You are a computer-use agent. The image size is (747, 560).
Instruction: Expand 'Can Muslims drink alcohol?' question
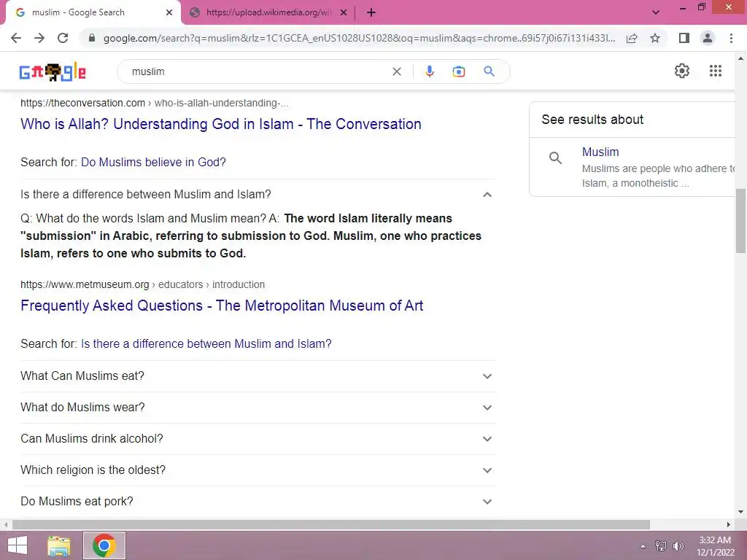click(258, 438)
